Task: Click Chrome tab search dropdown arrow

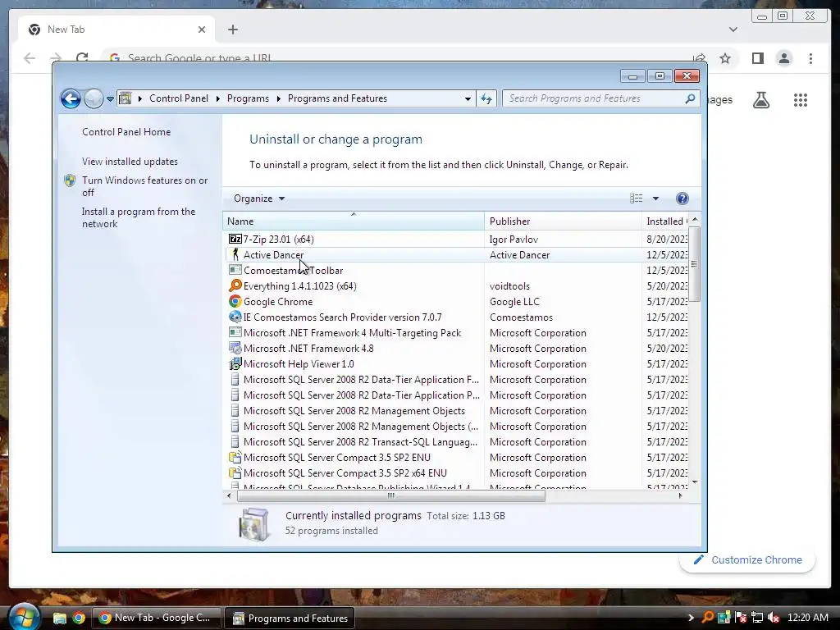Action: point(733,30)
